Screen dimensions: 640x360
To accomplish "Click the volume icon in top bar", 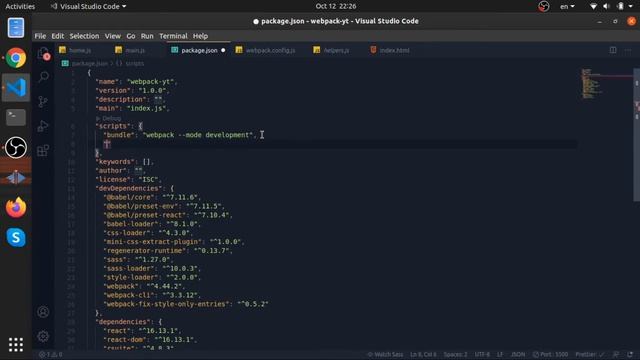I will tap(607, 7).
